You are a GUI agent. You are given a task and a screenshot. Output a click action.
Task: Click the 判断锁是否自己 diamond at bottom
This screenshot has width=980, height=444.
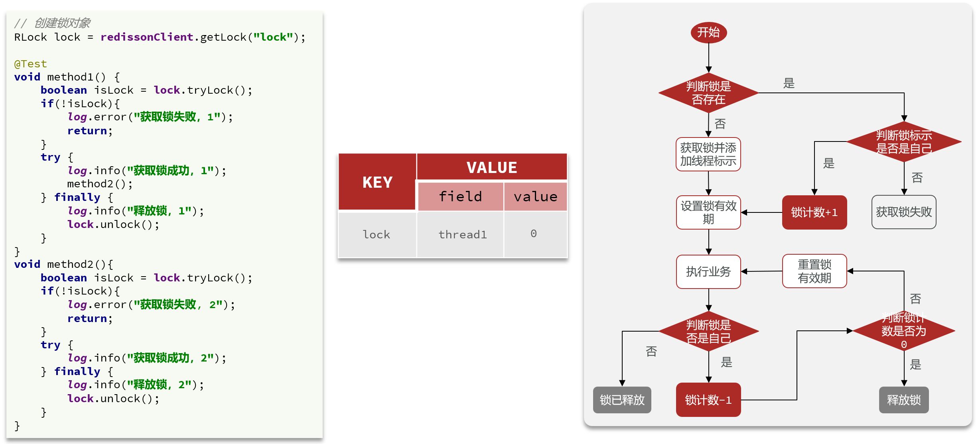click(x=708, y=331)
